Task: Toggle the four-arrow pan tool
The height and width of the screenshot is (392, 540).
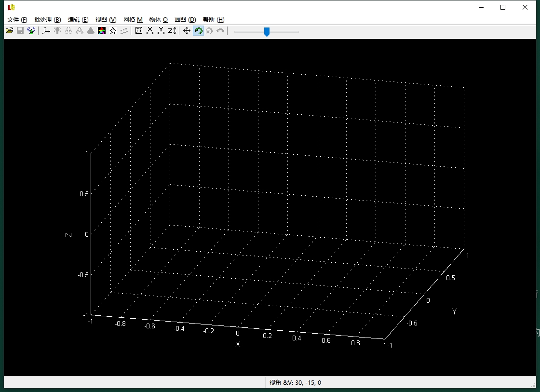Action: click(x=187, y=31)
